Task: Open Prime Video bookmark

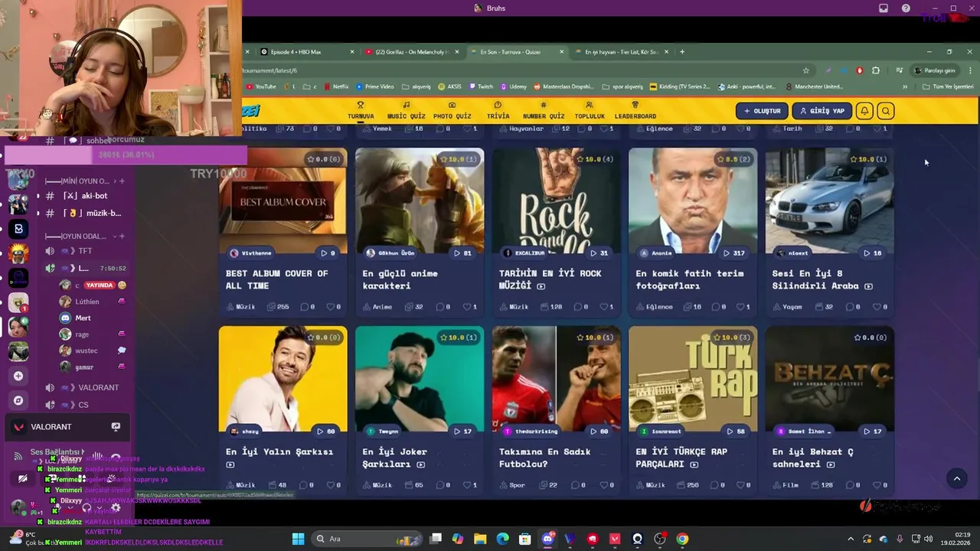Action: click(375, 86)
